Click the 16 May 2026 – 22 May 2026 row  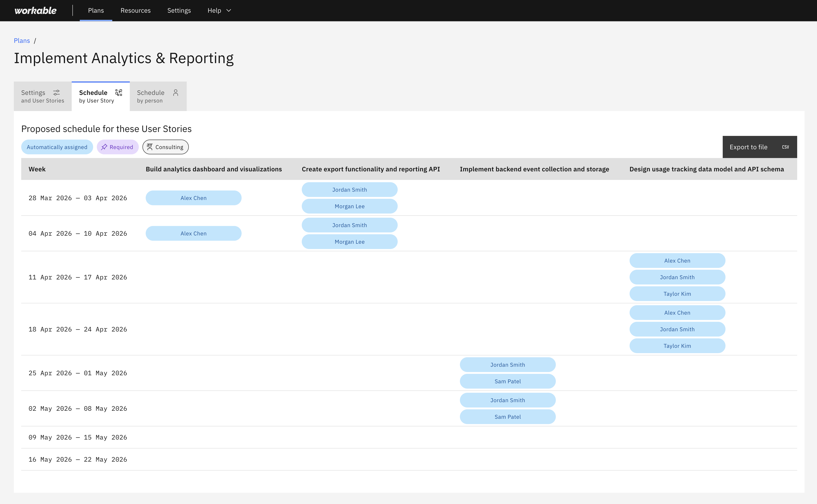(x=409, y=459)
